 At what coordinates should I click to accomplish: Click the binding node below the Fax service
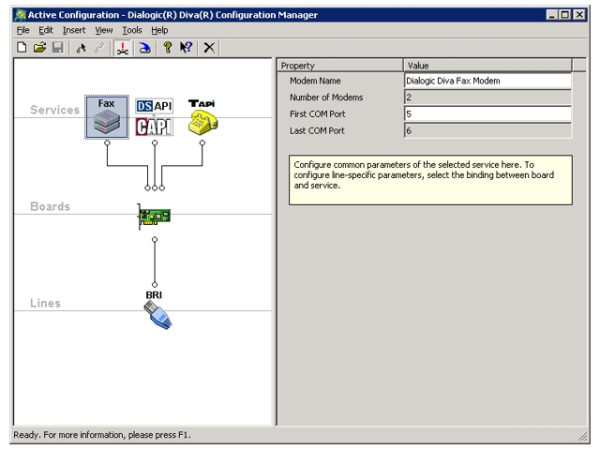[107, 143]
